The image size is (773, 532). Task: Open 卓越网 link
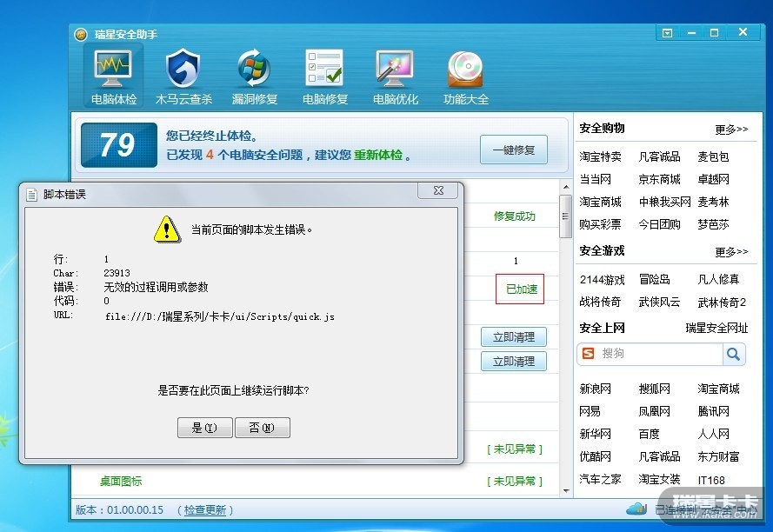coord(713,179)
